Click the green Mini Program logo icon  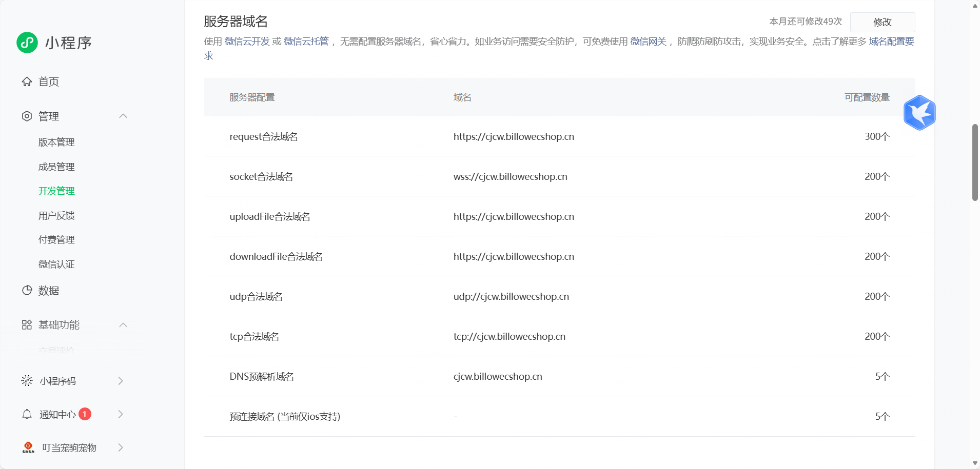[x=27, y=43]
